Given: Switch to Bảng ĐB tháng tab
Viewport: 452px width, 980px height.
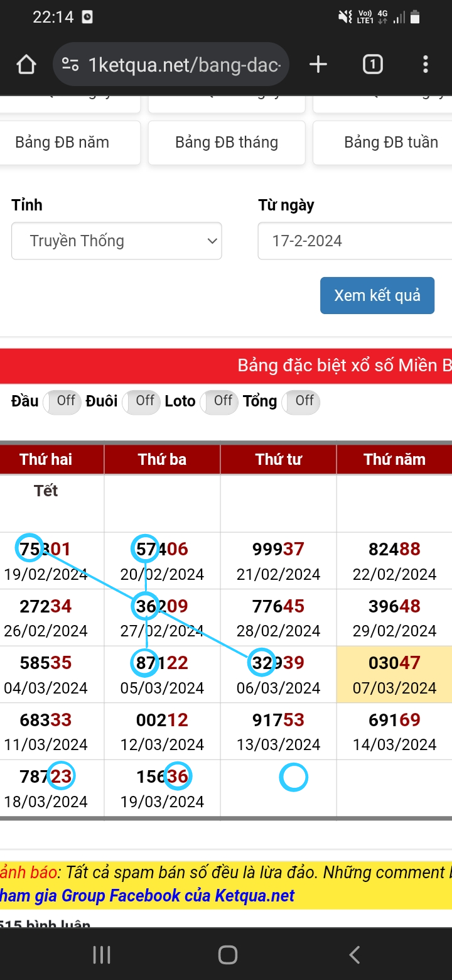Looking at the screenshot, I should tap(227, 143).
